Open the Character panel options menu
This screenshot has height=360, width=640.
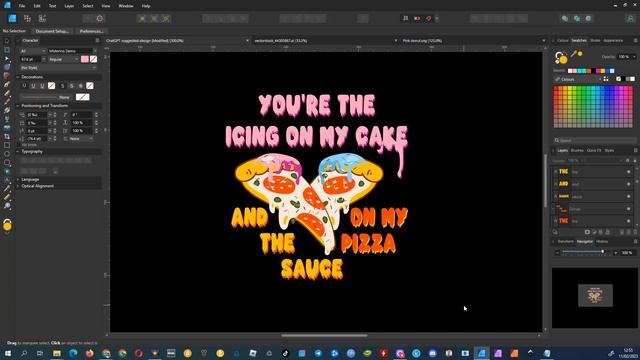click(x=97, y=40)
